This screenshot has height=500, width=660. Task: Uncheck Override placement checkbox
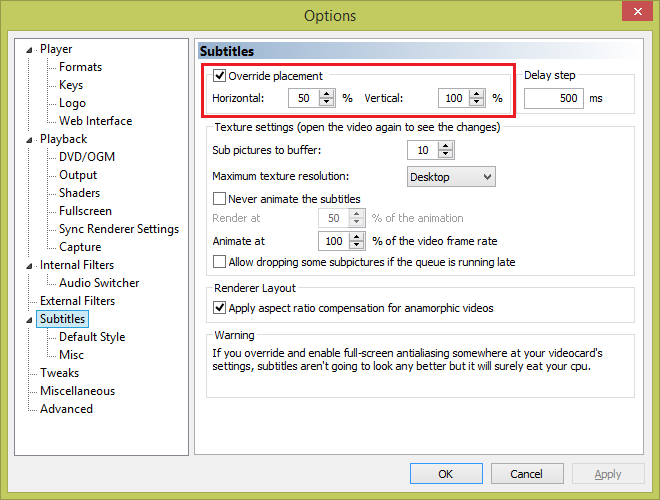[x=220, y=76]
